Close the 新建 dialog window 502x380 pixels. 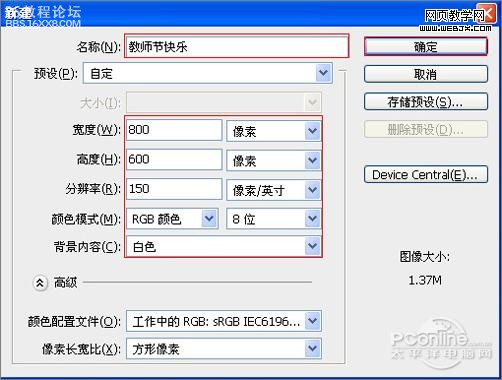[x=487, y=13]
